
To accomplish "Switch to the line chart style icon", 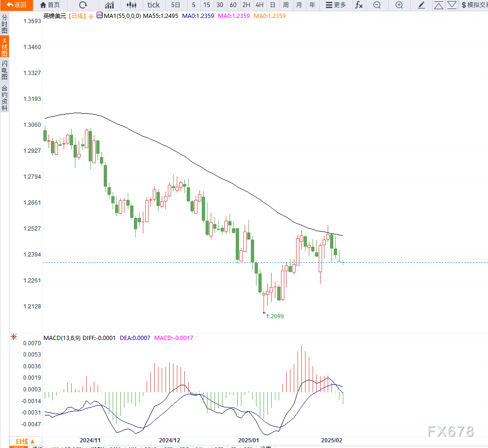I will [109, 5].
